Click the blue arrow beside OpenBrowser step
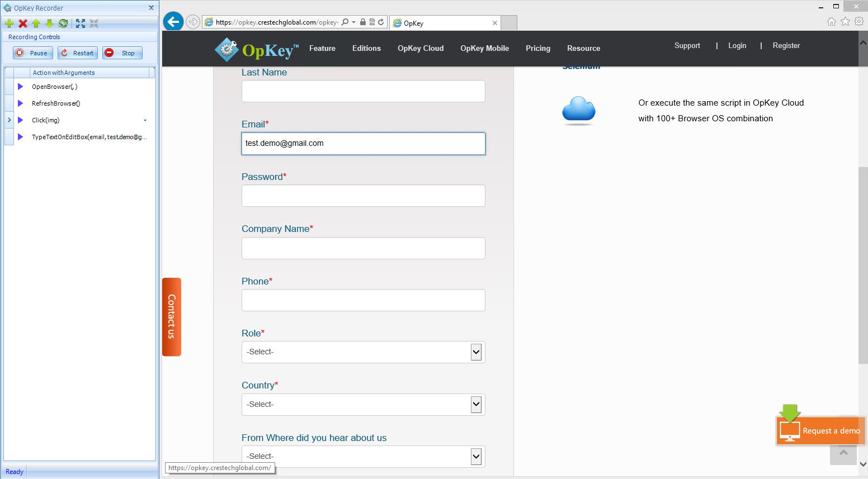 [21, 87]
